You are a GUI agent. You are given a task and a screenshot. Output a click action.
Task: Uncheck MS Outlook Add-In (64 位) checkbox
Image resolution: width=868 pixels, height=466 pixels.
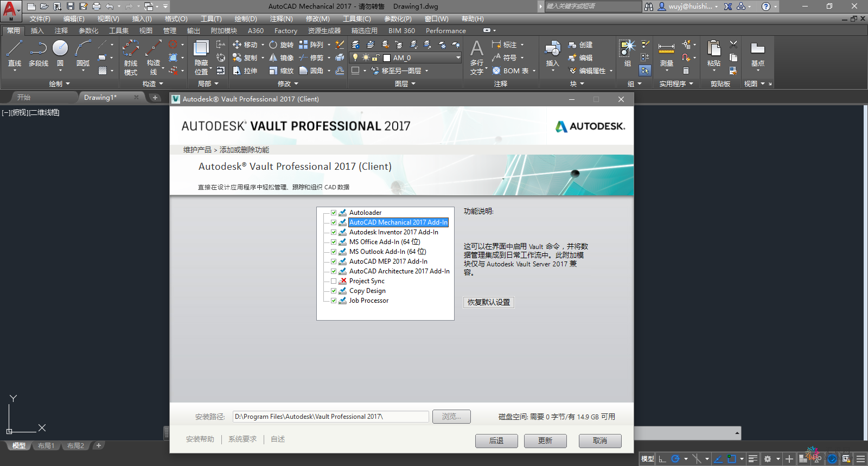coord(334,252)
